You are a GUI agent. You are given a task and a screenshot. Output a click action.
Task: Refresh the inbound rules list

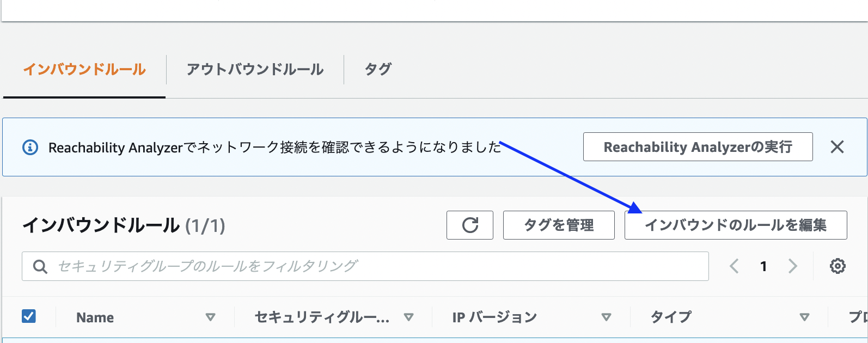point(470,225)
